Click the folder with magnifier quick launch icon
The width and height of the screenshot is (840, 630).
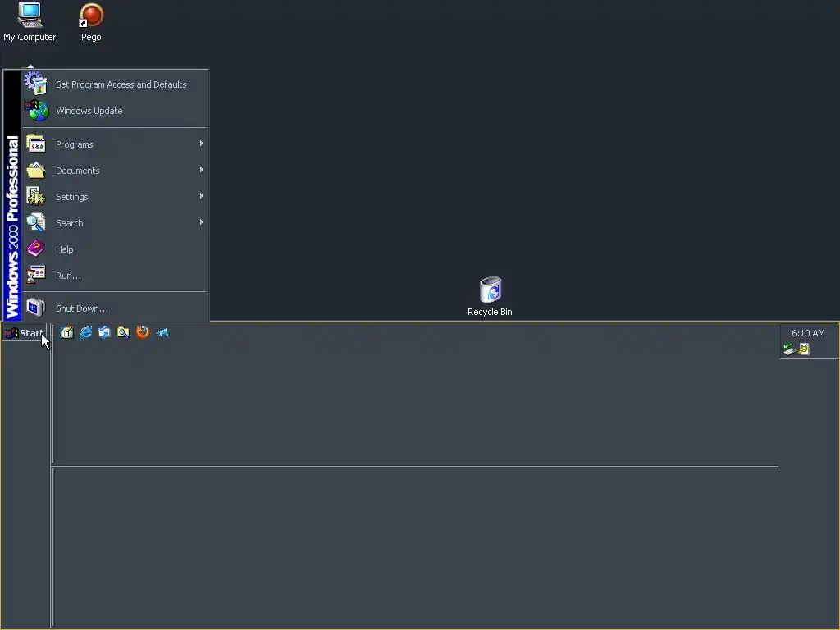123,333
